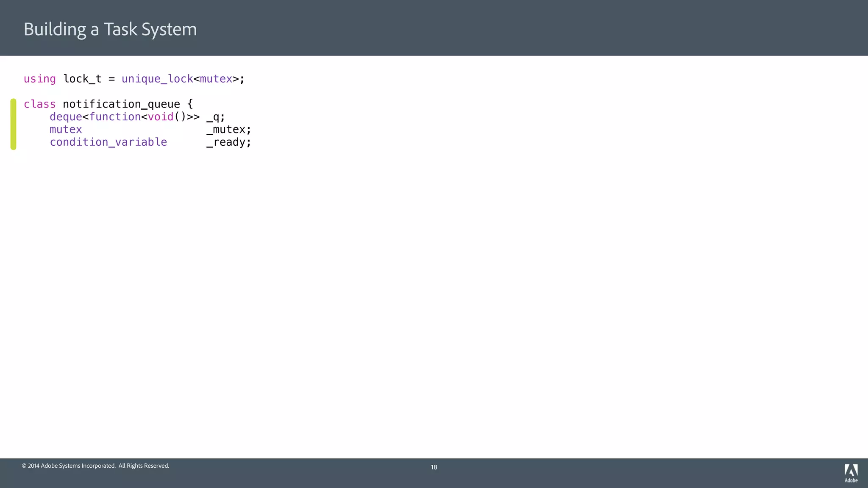Click the opening brace after notification_queue
Image resolution: width=868 pixels, height=488 pixels.
pyautogui.click(x=190, y=104)
